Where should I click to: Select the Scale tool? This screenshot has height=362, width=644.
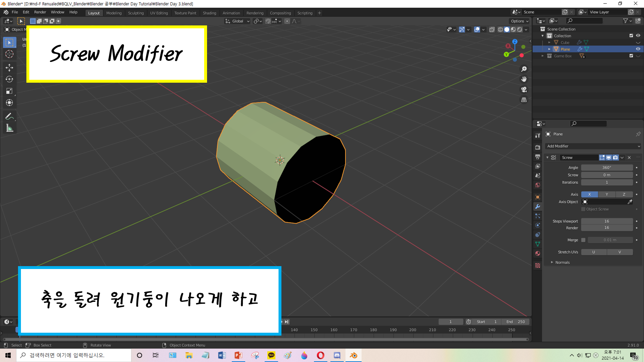(9, 91)
